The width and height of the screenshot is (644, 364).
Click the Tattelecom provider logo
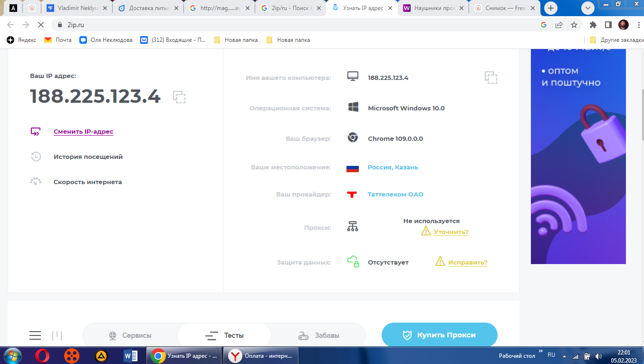(352, 195)
